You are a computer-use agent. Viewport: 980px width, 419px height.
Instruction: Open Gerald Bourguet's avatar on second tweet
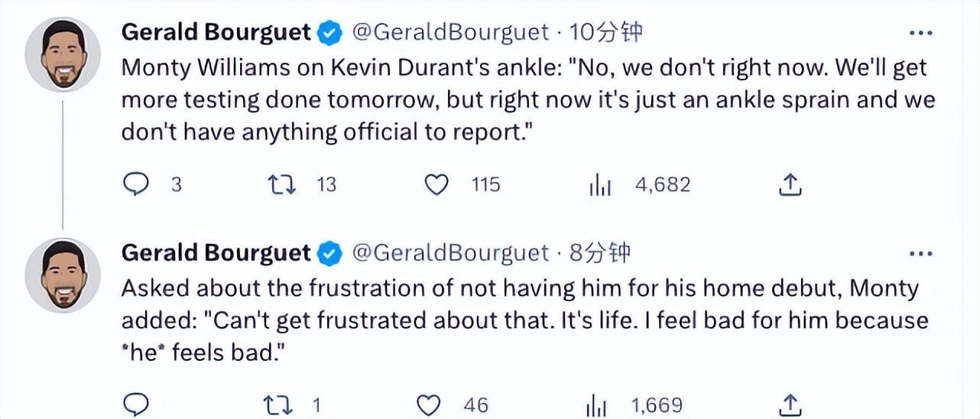click(63, 274)
